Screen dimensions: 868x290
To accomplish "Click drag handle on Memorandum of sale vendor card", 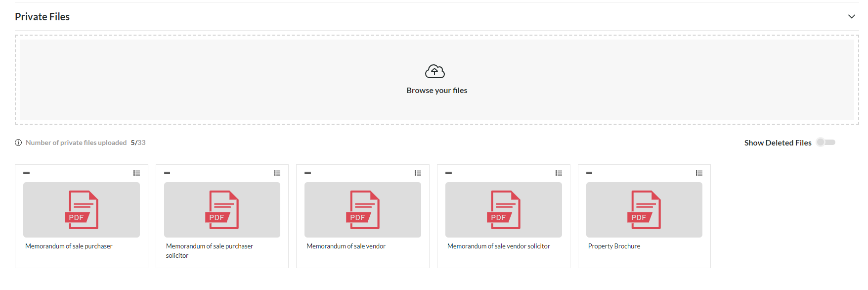I will (308, 173).
